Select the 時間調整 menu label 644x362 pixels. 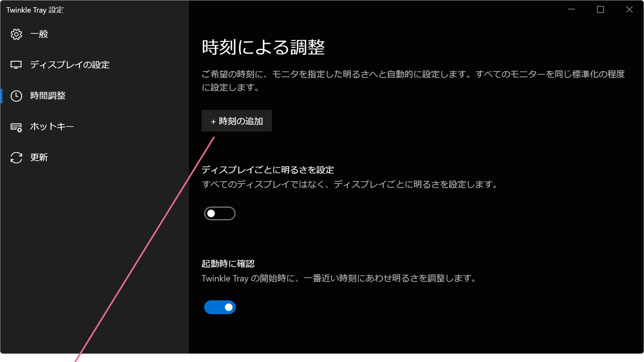[48, 96]
